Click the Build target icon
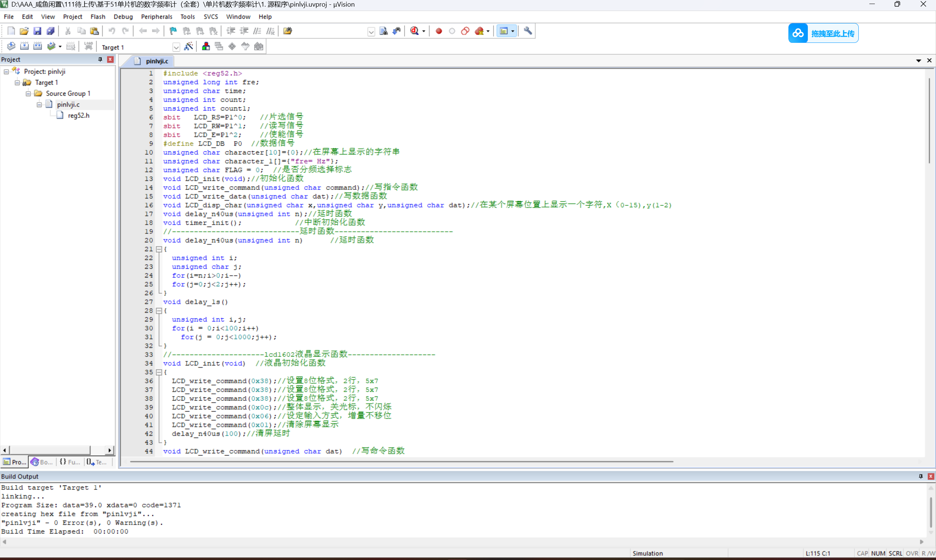Screen dimensions: 936x560 24,47
